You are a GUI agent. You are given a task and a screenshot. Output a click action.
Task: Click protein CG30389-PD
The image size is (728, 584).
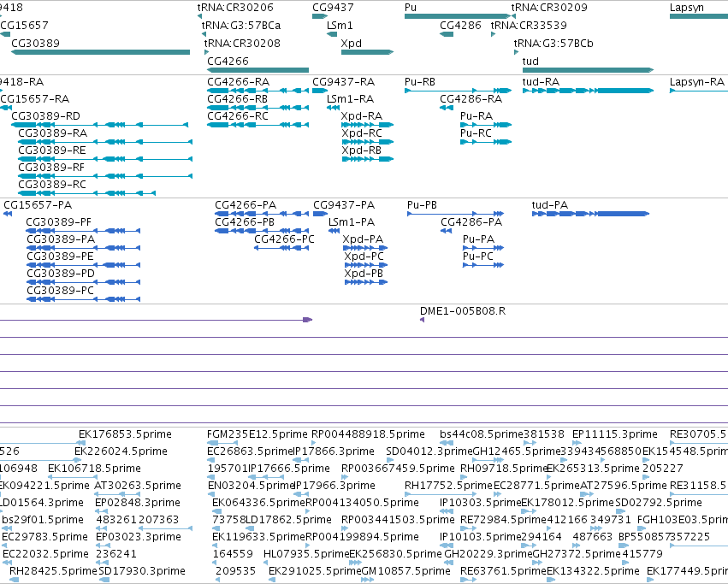(61, 274)
